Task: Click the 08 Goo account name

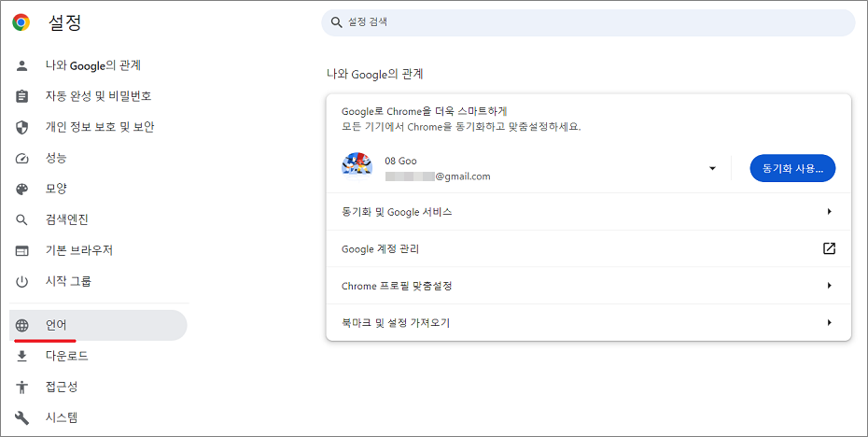Action: pyautogui.click(x=400, y=162)
